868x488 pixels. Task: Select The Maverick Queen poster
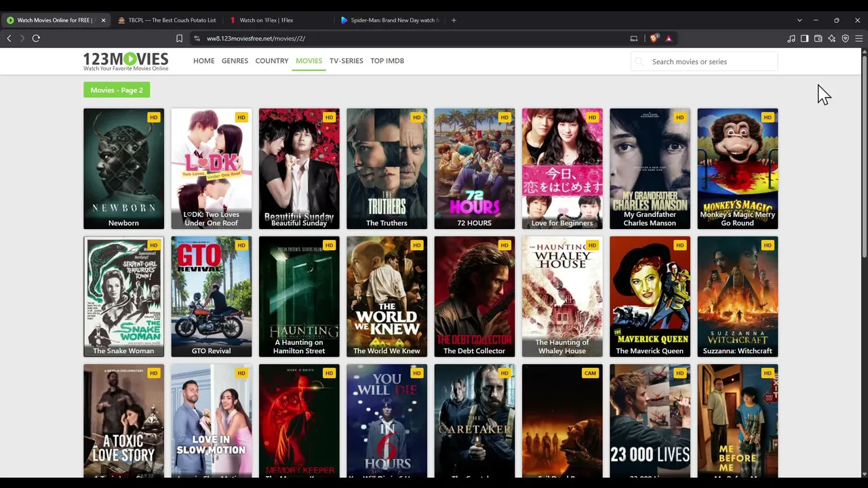[x=650, y=297]
